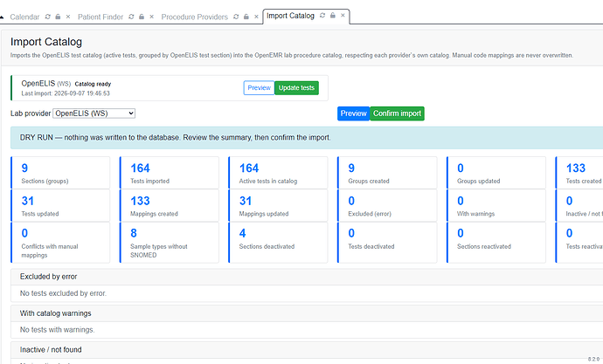Click the blue Preview button
603x364 pixels.
click(353, 113)
